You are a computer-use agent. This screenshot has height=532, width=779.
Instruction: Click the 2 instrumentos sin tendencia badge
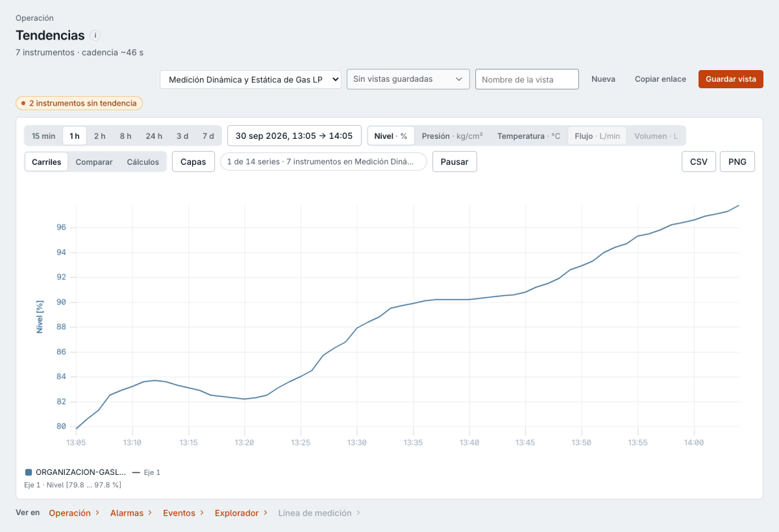[79, 103]
